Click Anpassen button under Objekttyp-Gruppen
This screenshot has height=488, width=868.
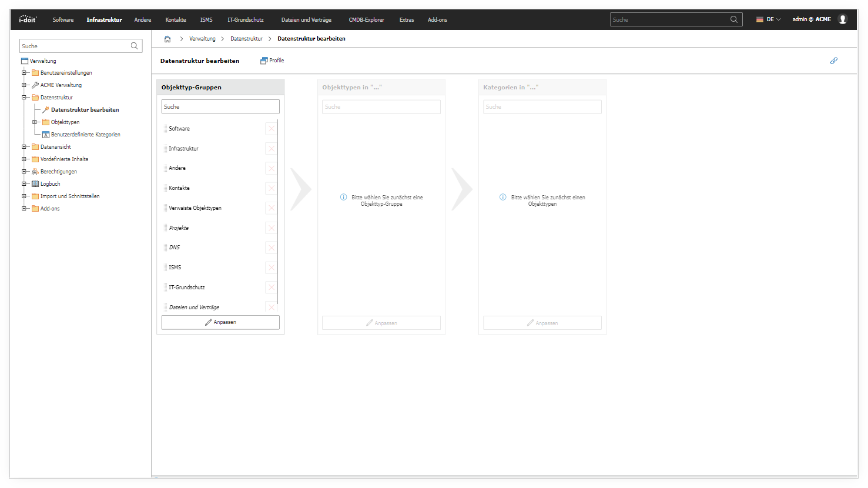click(x=220, y=322)
